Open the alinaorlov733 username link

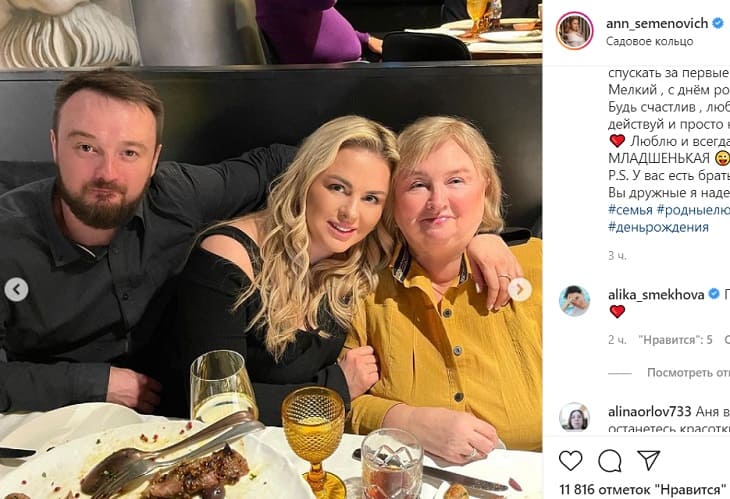point(655,409)
